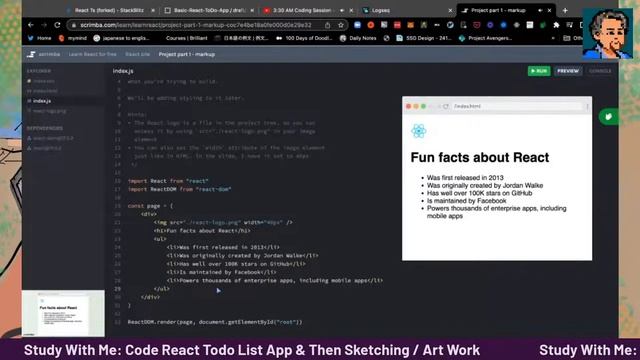Click reload icon in mini preview browser

446,107
